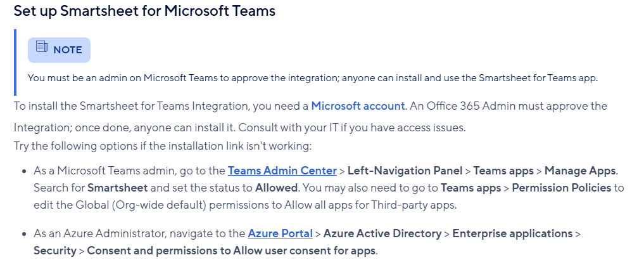This screenshot has width=644, height=274.
Task: Click the line "Try the following options if the installation link isn't working"
Action: (163, 146)
